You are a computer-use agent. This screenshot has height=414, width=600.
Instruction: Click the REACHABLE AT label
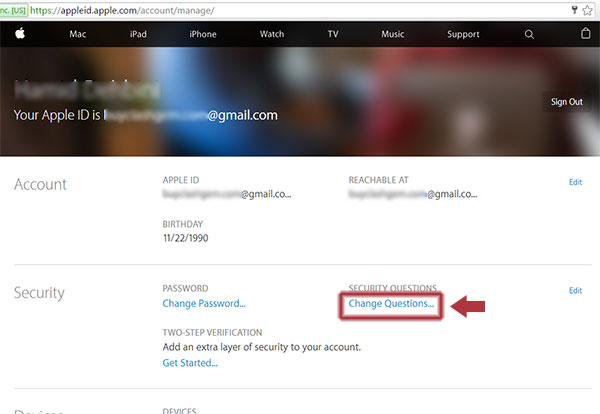[378, 180]
